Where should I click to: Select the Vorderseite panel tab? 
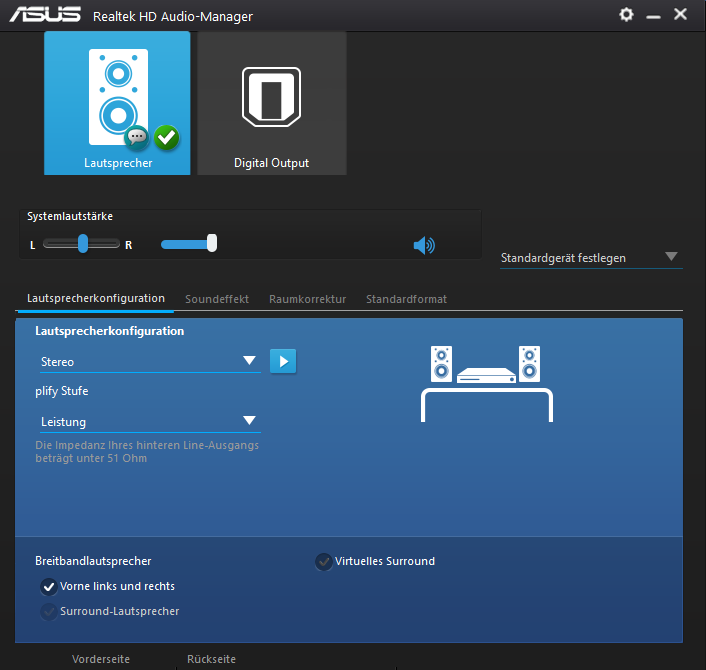tap(101, 659)
